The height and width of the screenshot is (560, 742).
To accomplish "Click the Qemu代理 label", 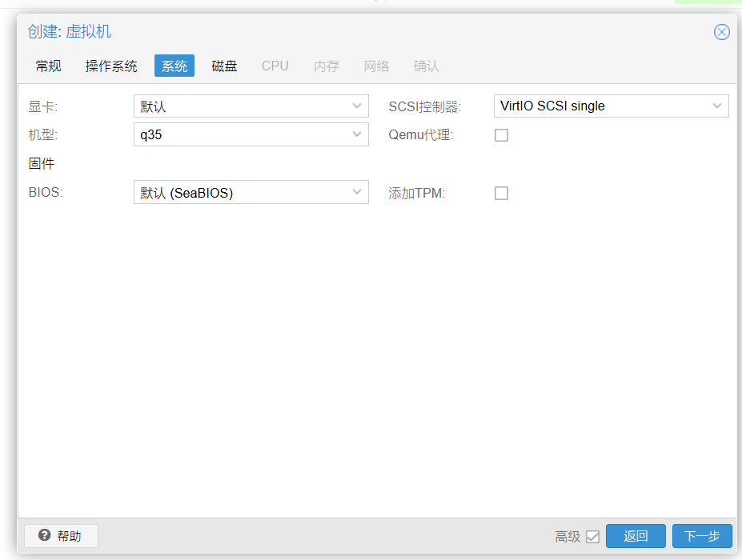I will pos(421,134).
